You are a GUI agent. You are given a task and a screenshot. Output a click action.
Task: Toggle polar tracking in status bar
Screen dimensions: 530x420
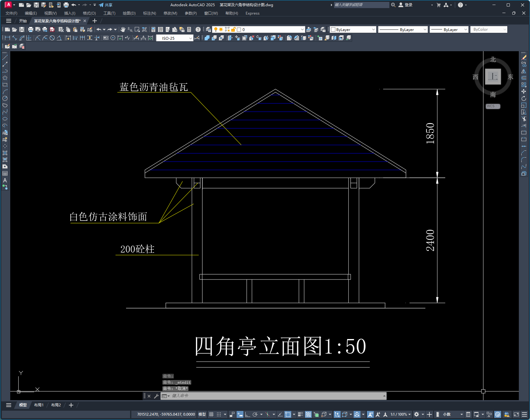[x=255, y=414]
